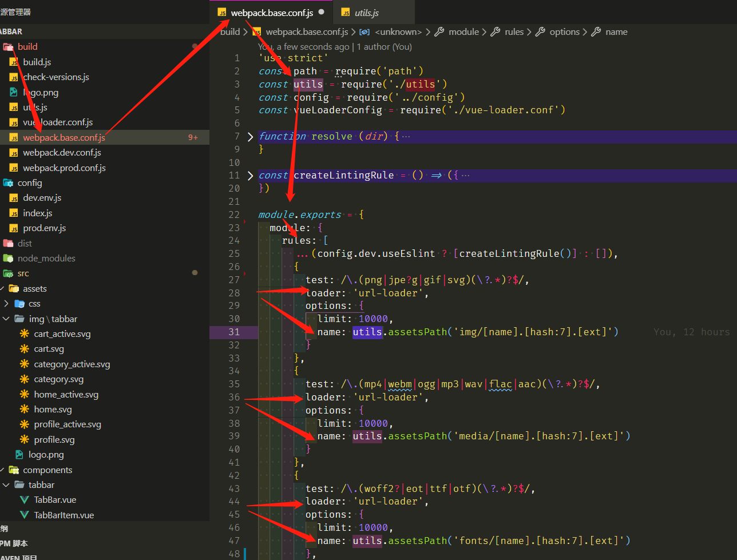The image size is (737, 560).
Task: Collapse the assets folder
Action: (x=3, y=289)
